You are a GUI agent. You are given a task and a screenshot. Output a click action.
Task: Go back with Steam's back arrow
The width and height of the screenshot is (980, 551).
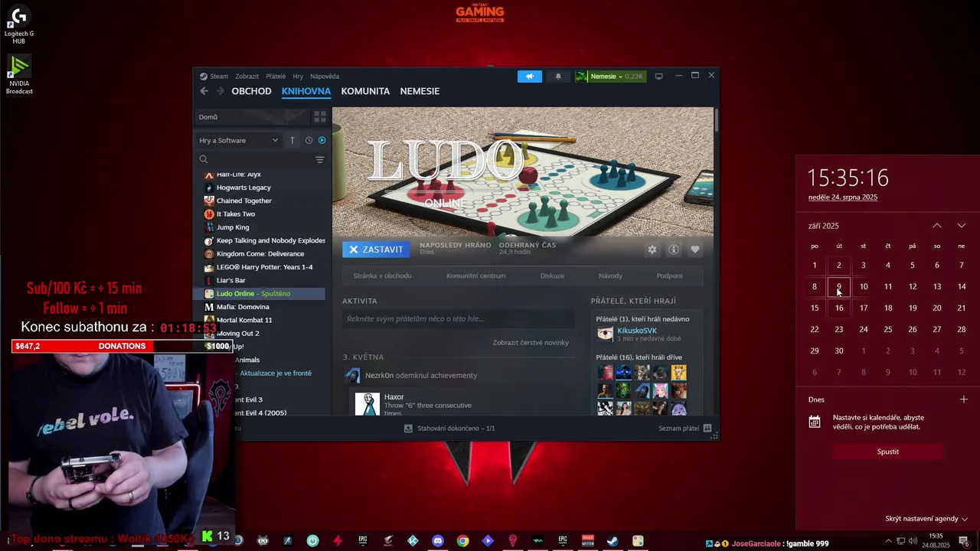click(x=204, y=91)
